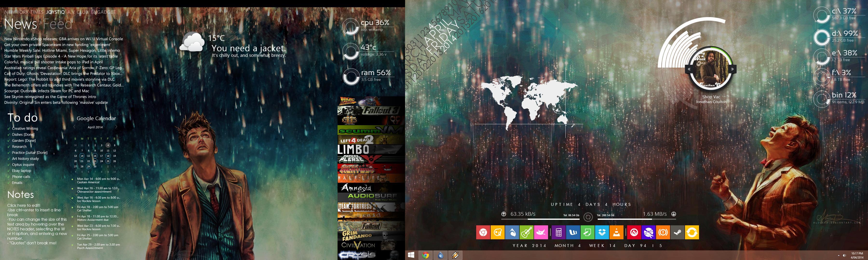Launch Steam from the gray tile
Image resolution: width=868 pixels, height=260 pixels.
[x=678, y=232]
